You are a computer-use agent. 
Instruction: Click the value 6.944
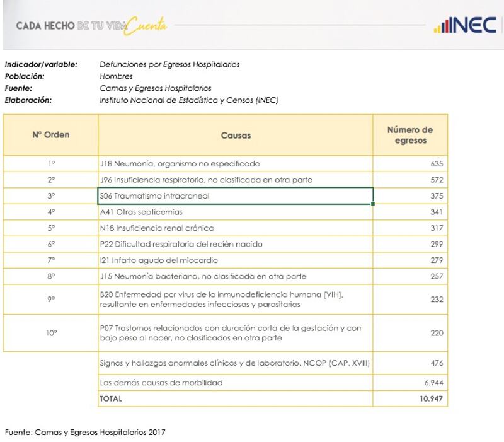[434, 383]
